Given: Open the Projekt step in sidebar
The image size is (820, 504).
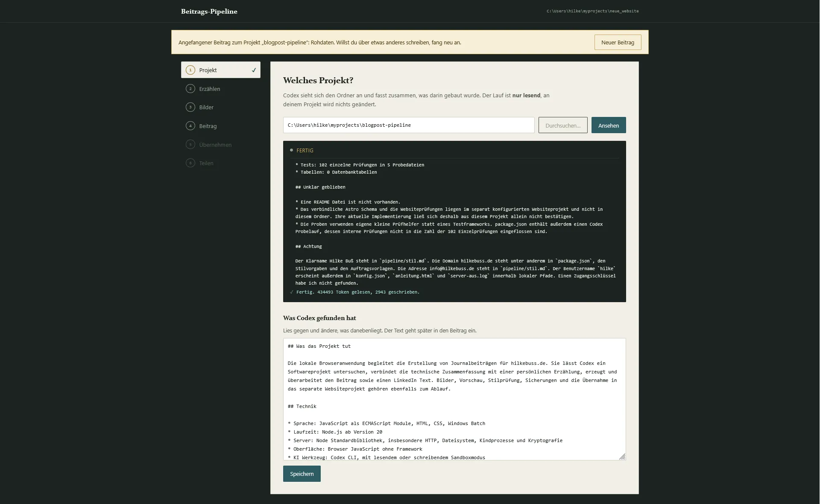Looking at the screenshot, I should 220,70.
